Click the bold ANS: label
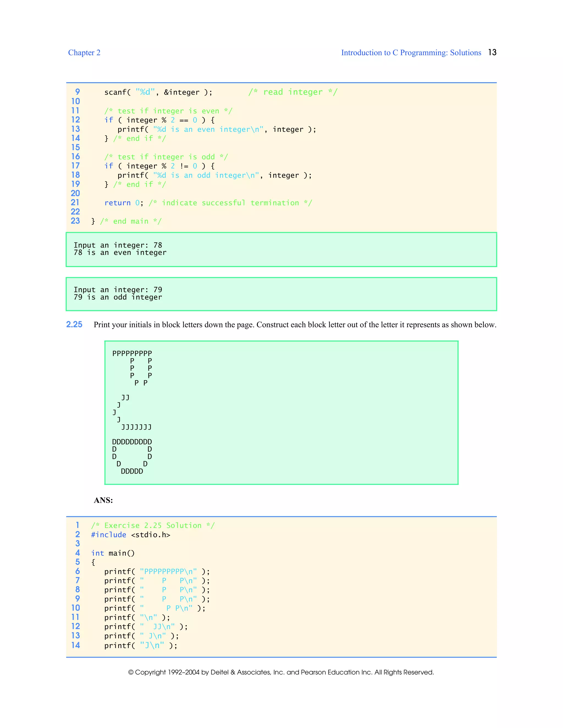 click(x=103, y=500)
